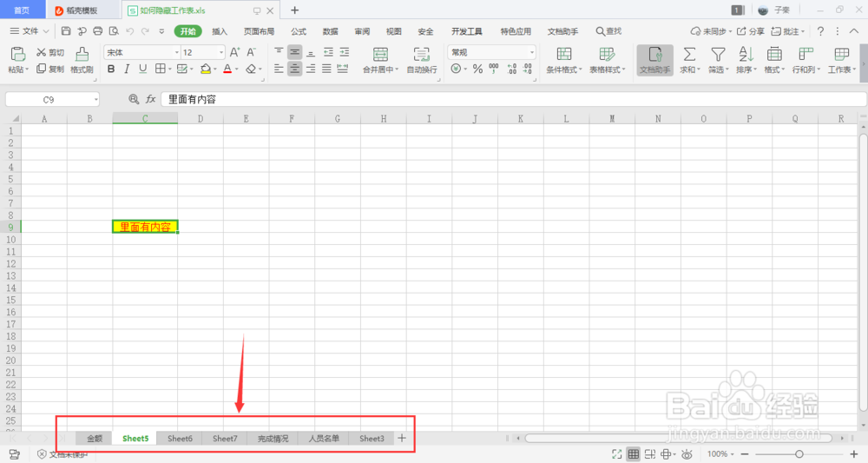The image size is (868, 463).
Task: Switch to the Page Layout (页面布局) tab
Action: coord(259,31)
